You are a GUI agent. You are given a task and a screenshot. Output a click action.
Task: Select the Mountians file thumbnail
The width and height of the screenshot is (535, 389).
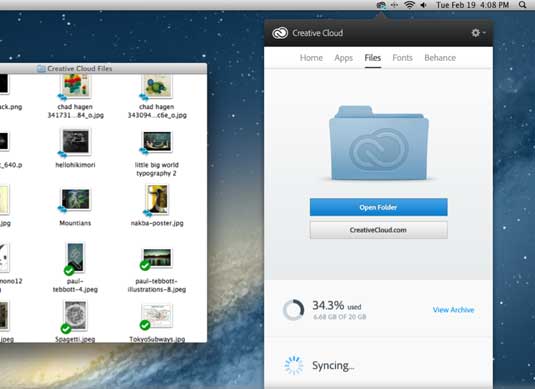click(75, 199)
